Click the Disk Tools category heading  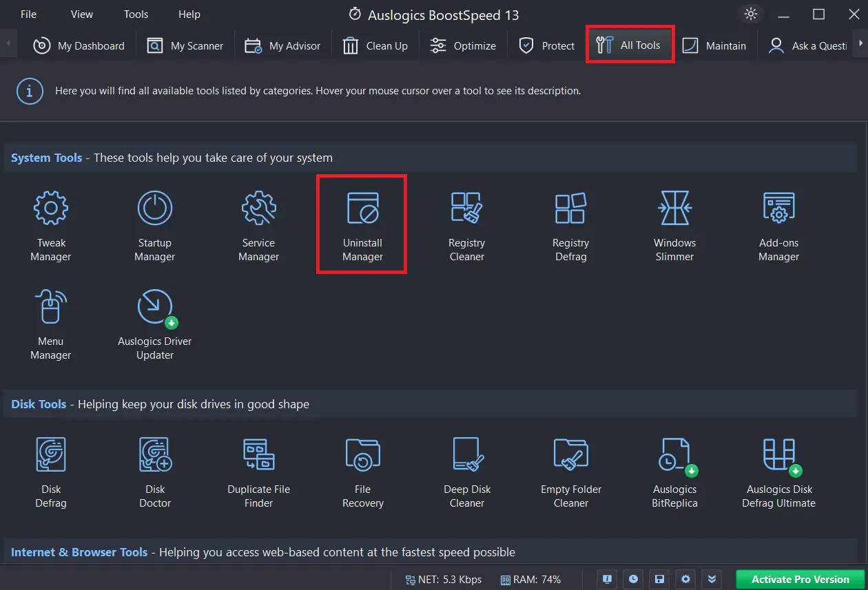[x=39, y=404]
